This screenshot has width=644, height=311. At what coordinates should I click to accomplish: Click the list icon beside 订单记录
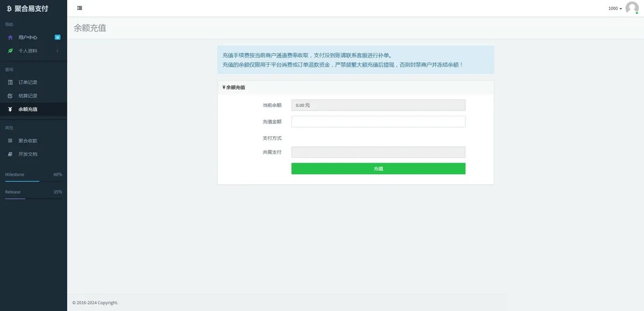point(10,82)
